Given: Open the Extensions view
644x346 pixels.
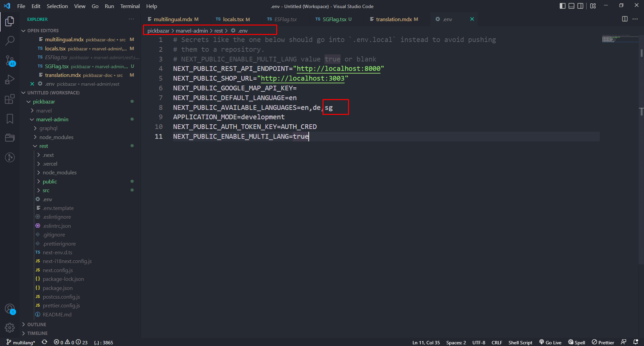Looking at the screenshot, I should pos(10,99).
